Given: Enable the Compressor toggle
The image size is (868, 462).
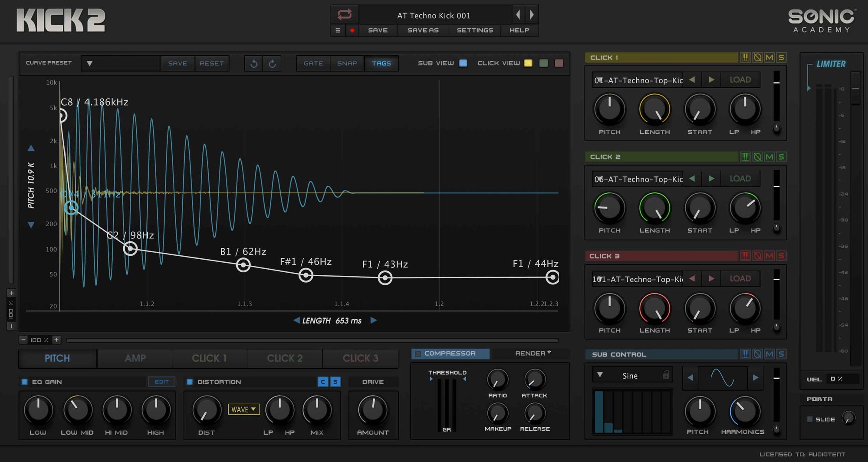Looking at the screenshot, I should coord(418,353).
